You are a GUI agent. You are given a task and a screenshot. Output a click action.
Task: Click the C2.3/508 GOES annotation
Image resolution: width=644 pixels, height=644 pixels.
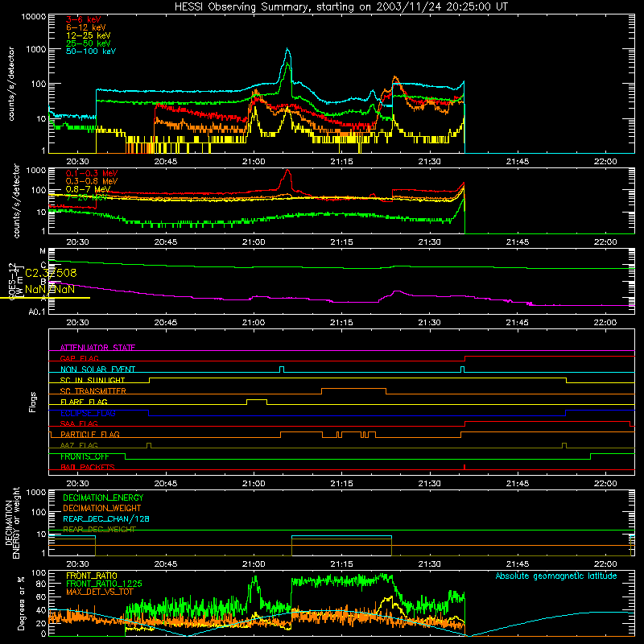click(51, 273)
